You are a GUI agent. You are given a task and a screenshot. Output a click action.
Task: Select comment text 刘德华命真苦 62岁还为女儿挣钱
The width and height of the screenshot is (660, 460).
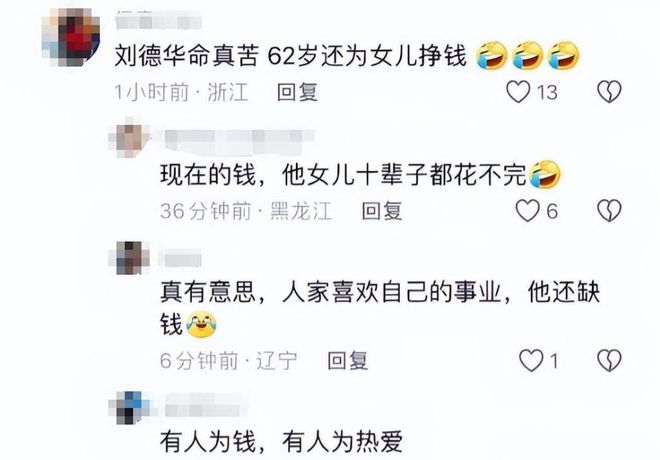point(291,56)
